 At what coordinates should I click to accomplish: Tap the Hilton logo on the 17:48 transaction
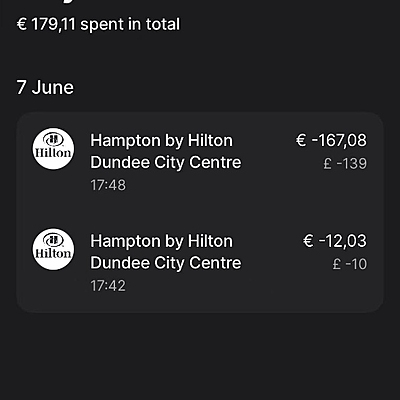(x=53, y=149)
